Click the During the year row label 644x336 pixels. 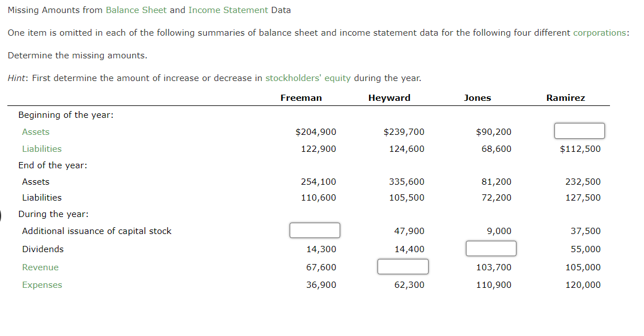point(53,214)
